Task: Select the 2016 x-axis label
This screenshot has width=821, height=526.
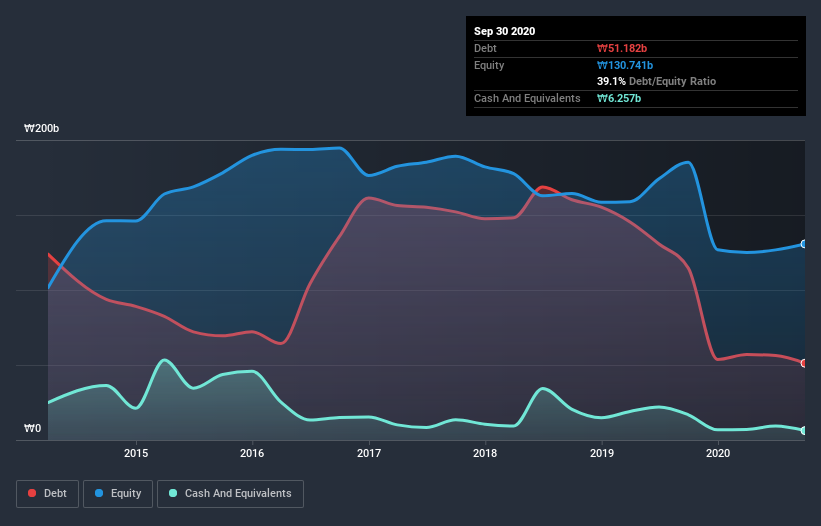Action: pos(252,453)
